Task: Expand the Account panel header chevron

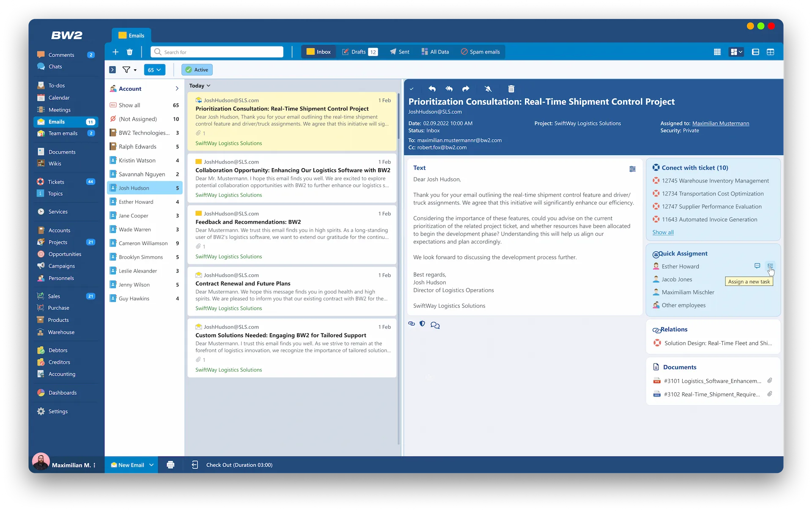Action: point(176,89)
